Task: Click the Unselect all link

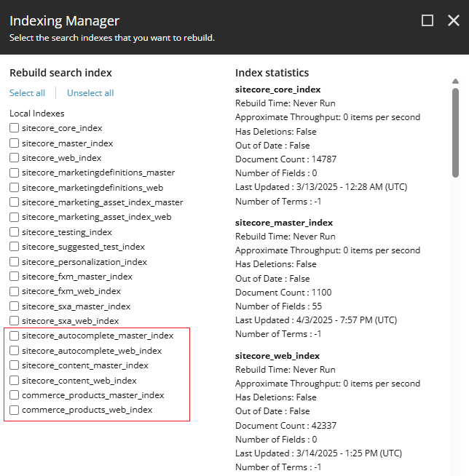Action: (x=90, y=93)
